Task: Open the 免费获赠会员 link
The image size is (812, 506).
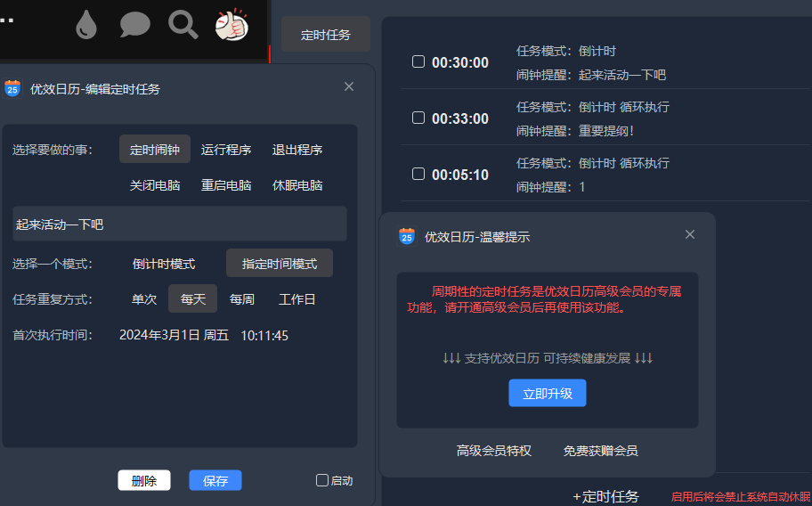Action: pos(600,451)
